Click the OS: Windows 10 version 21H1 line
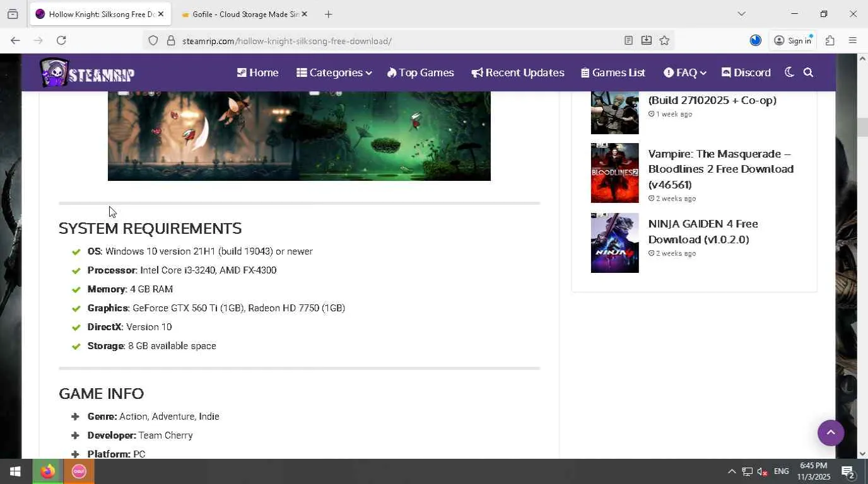 (x=200, y=251)
